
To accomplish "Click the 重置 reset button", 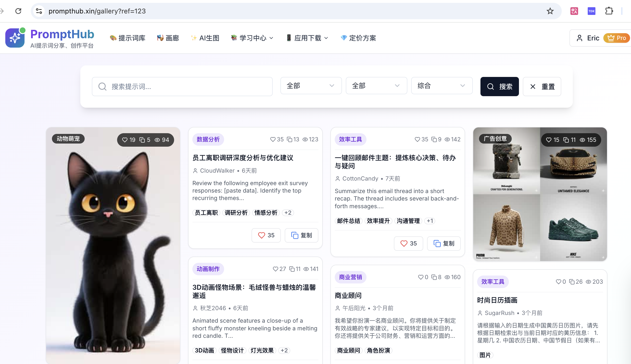I will 542,87.
